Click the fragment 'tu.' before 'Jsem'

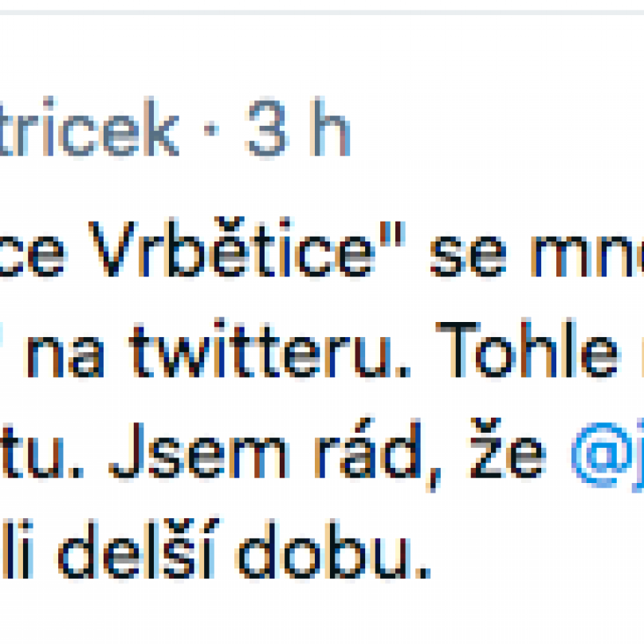tap(42, 453)
